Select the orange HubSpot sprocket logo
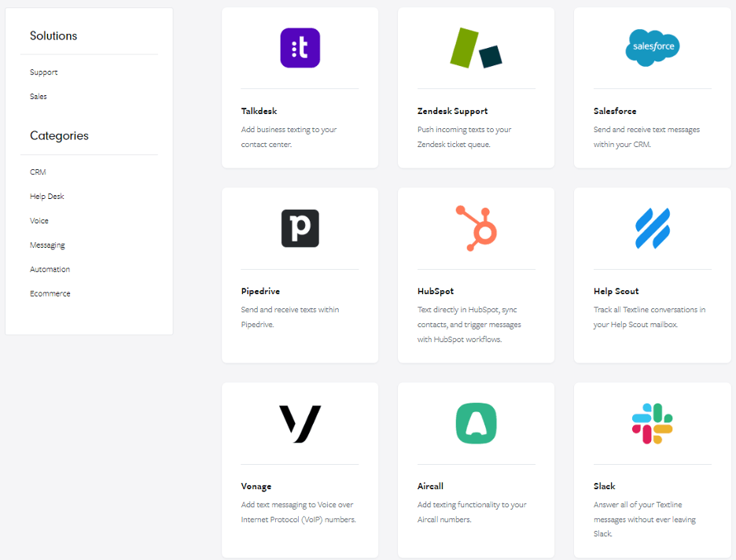 pos(476,228)
